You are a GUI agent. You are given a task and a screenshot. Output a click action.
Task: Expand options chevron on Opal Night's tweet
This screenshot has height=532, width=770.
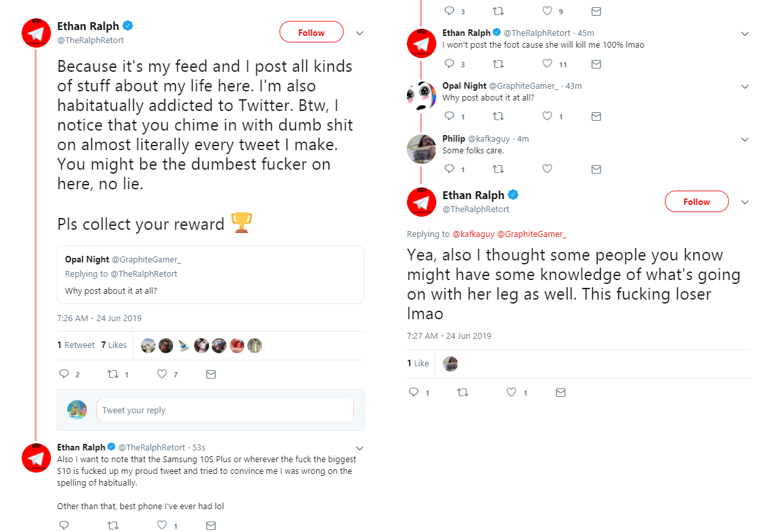[x=745, y=87]
